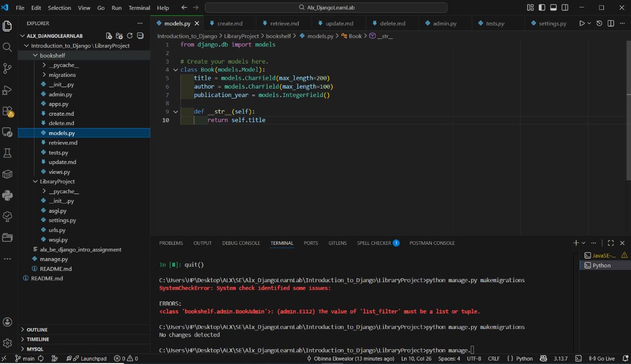Open editor More Actions ellipsis
The width and height of the screenshot is (631, 364).
[622, 24]
